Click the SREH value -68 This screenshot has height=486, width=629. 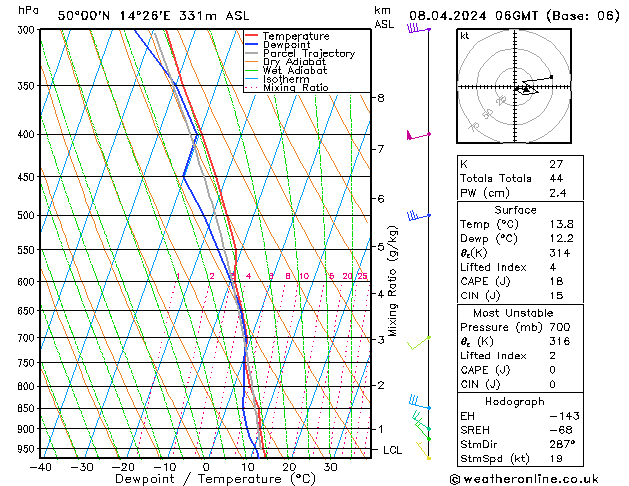[561, 430]
